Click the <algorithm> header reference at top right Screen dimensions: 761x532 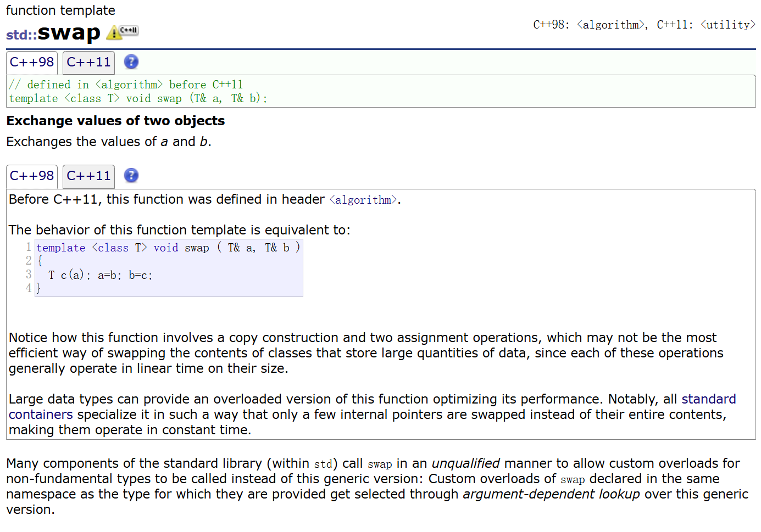coord(610,25)
